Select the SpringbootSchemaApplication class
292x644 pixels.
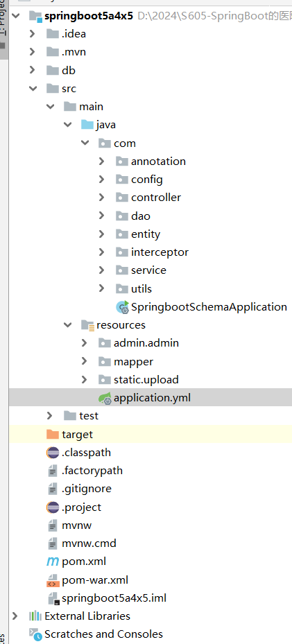point(209,306)
